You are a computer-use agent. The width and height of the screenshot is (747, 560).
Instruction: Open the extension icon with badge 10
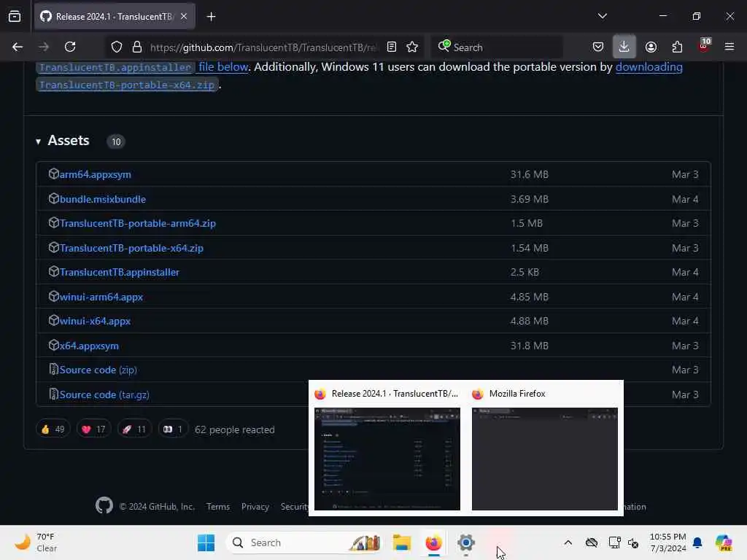pyautogui.click(x=704, y=46)
